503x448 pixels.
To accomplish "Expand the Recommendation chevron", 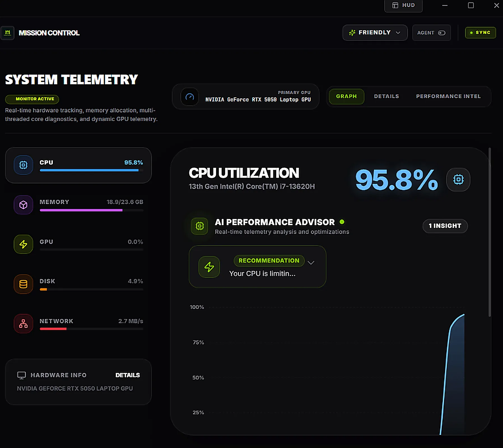I will point(311,263).
